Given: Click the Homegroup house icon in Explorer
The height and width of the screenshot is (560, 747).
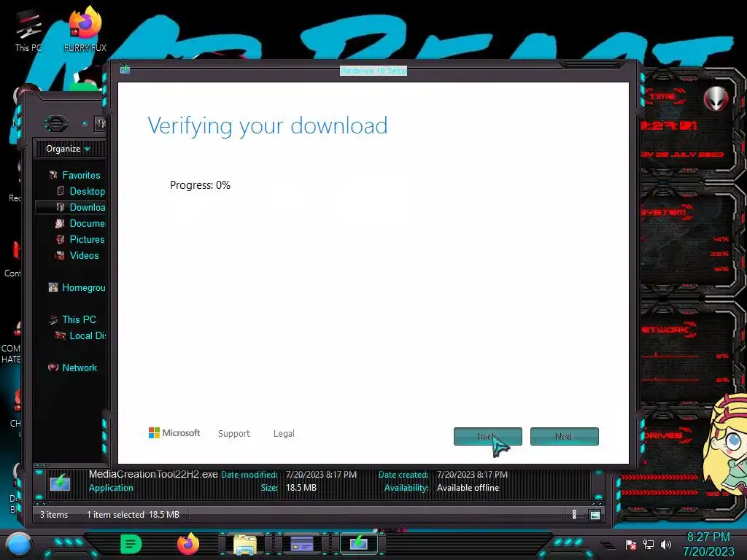Looking at the screenshot, I should 53,287.
